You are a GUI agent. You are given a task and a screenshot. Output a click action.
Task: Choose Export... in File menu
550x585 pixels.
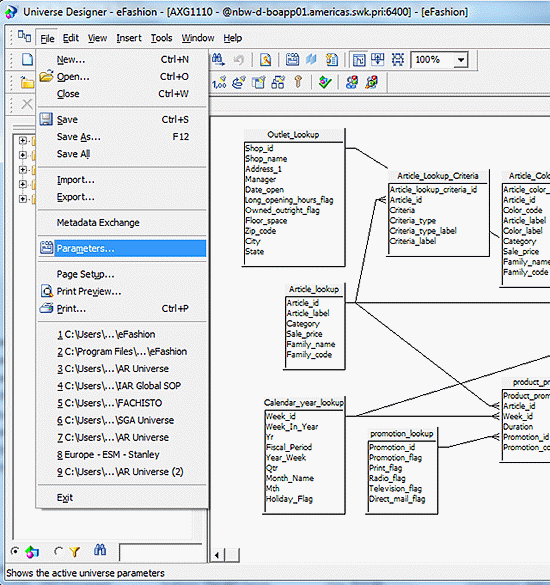click(x=122, y=197)
